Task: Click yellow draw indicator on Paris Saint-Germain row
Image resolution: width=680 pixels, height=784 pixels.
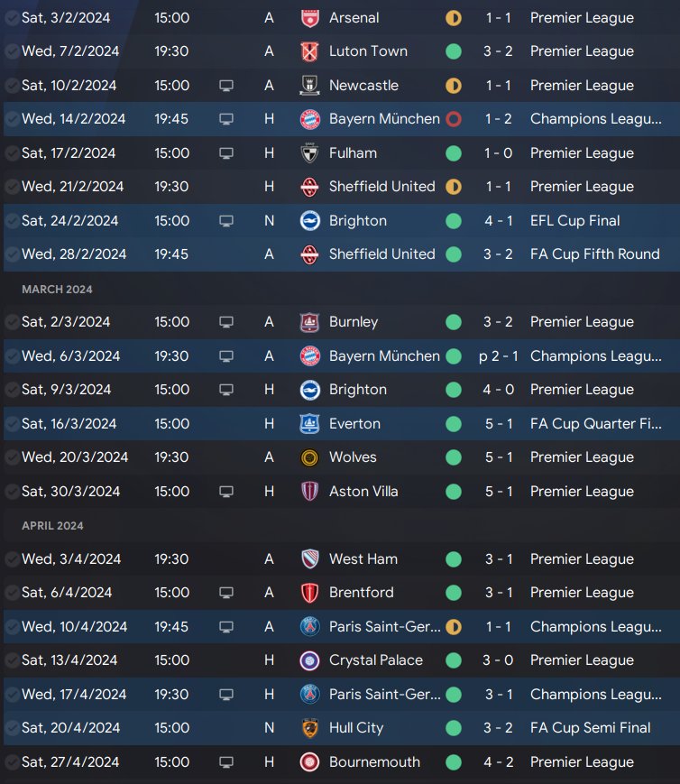Action: (x=454, y=626)
